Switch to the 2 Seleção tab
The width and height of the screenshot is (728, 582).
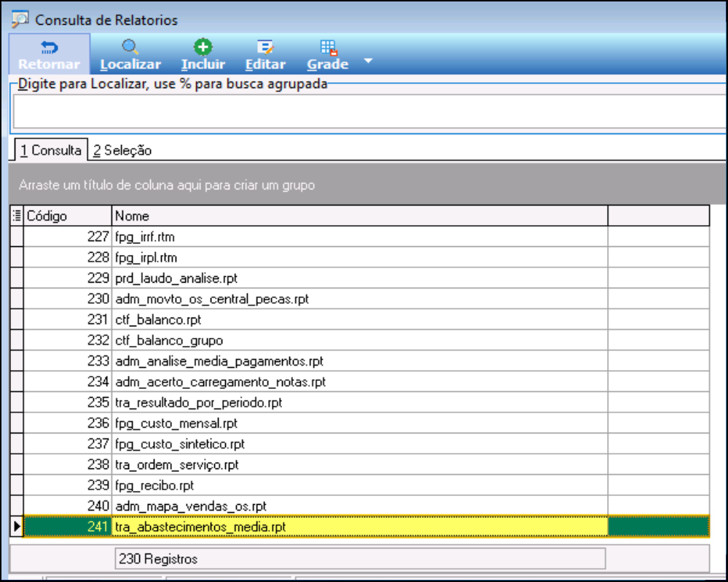(x=122, y=150)
